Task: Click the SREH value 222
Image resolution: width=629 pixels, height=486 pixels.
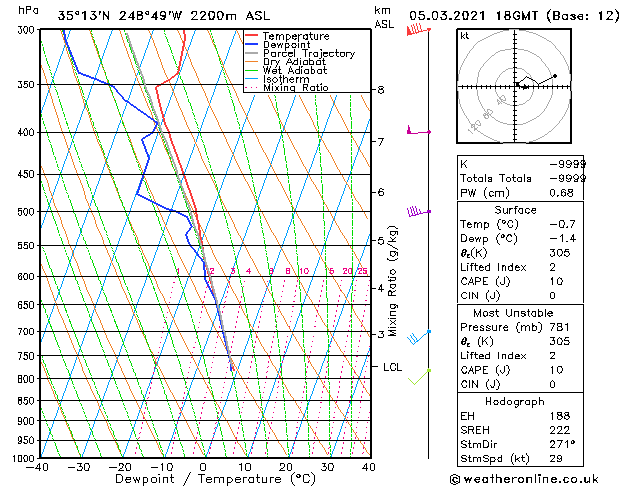Action: tap(560, 430)
